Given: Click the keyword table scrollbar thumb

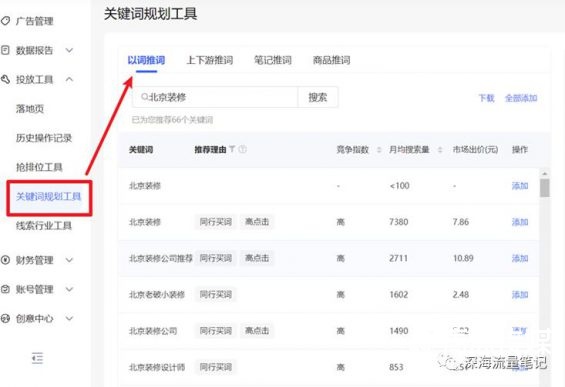Looking at the screenshot, I should [x=545, y=188].
